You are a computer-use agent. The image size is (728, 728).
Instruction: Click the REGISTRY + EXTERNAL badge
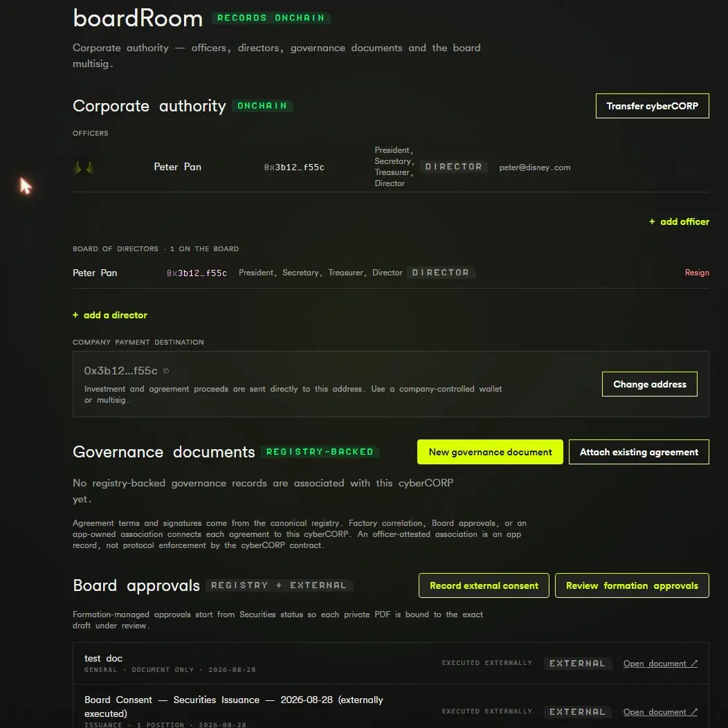coord(279,585)
